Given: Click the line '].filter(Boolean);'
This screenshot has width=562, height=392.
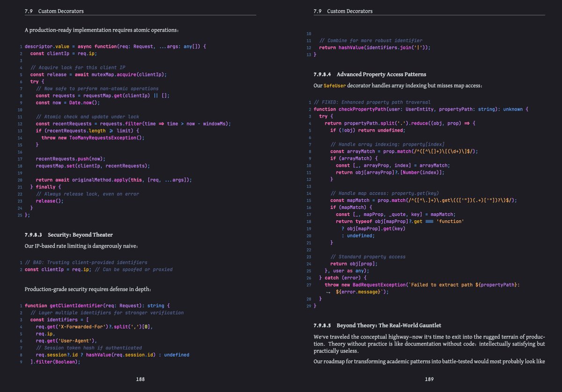Looking at the screenshot, I should click(55, 362).
